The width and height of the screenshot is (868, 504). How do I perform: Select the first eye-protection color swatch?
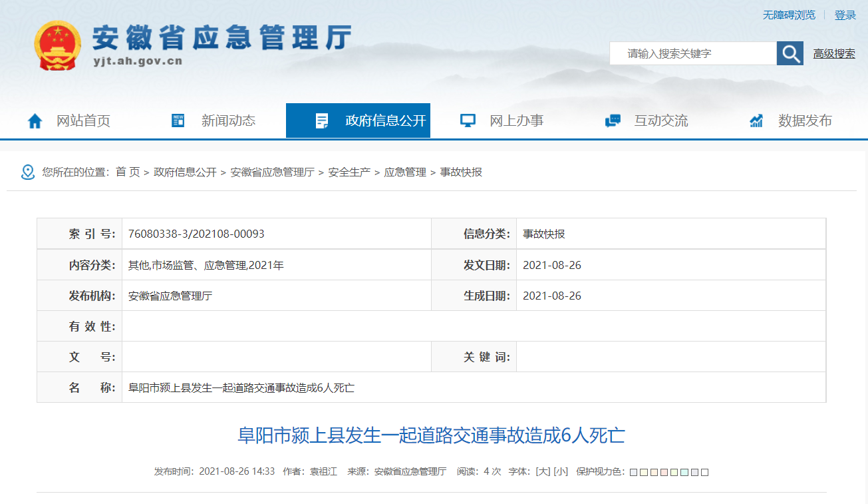point(634,472)
